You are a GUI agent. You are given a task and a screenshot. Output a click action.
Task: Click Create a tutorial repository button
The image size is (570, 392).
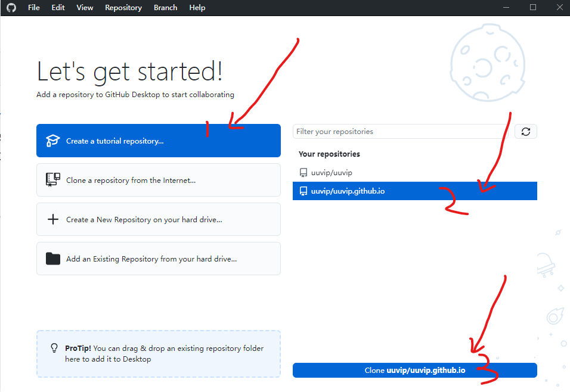(x=159, y=141)
